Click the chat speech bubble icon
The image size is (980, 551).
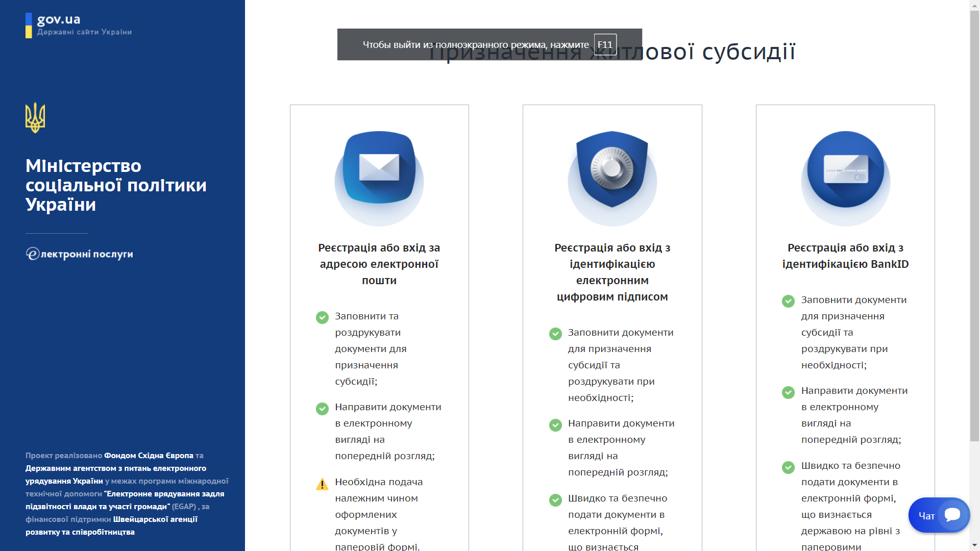point(952,514)
